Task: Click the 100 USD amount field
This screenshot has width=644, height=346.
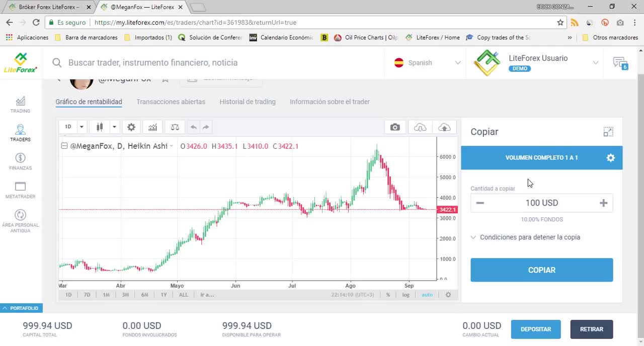Action: [x=542, y=203]
